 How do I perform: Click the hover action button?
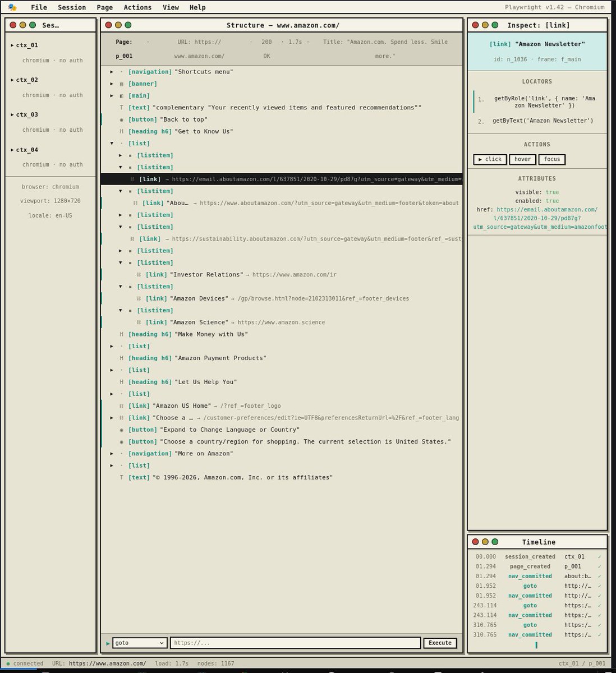522,159
